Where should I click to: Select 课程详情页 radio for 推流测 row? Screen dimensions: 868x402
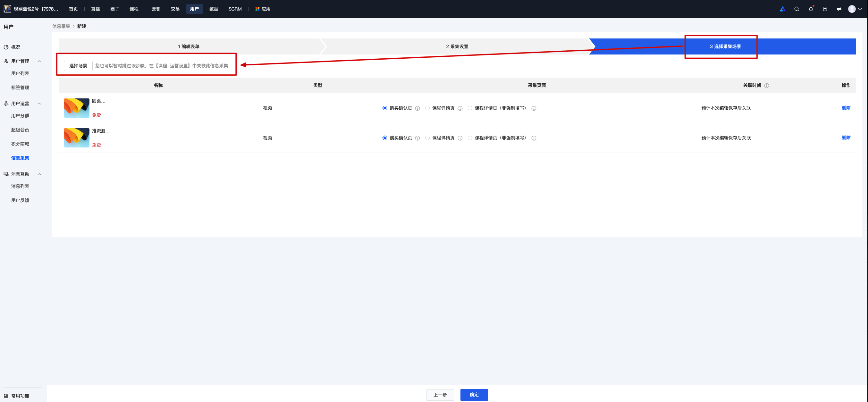click(427, 138)
